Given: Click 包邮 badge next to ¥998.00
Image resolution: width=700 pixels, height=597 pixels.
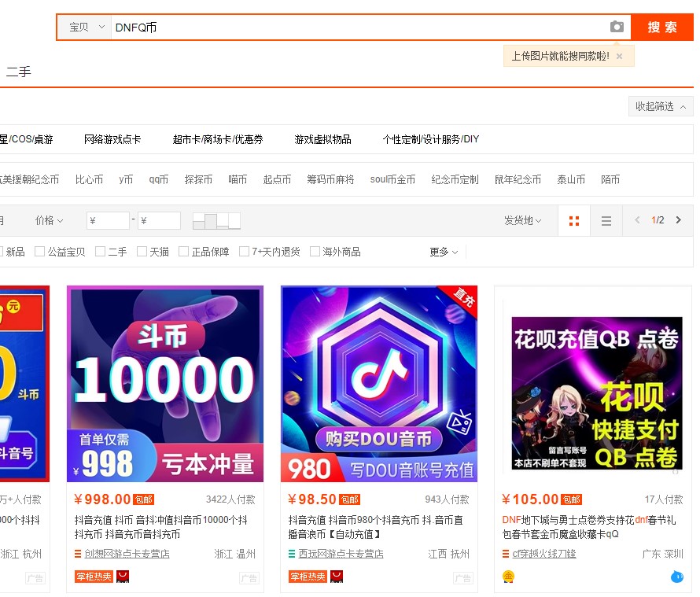Looking at the screenshot, I should point(144,499).
